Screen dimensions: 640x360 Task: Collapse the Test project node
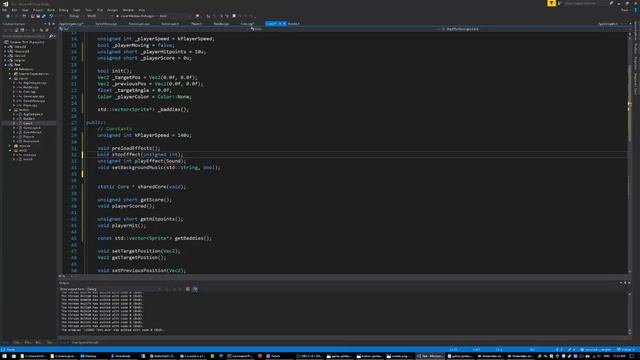tap(6, 64)
